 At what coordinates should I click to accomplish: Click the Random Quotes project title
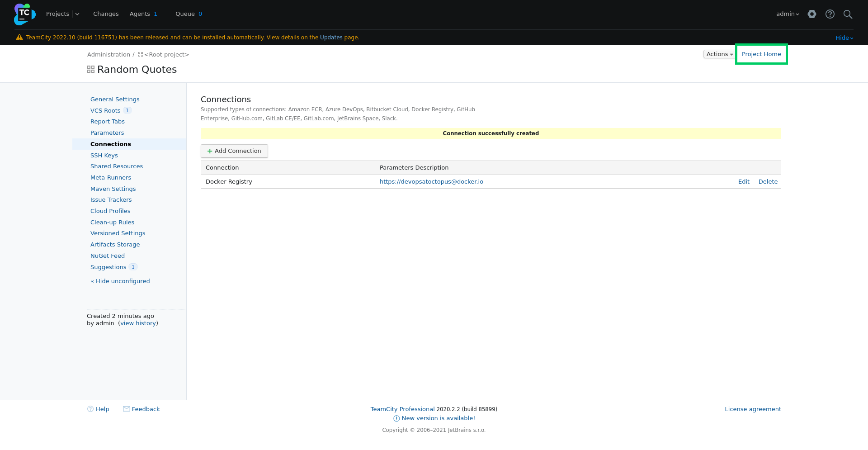[x=137, y=70]
